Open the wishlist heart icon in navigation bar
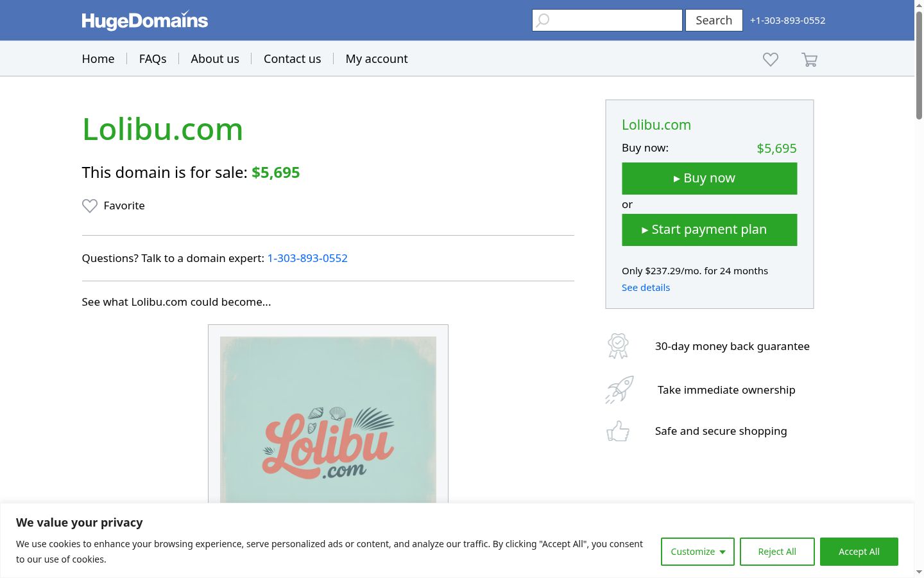Viewport: 924px width, 578px height. click(771, 59)
